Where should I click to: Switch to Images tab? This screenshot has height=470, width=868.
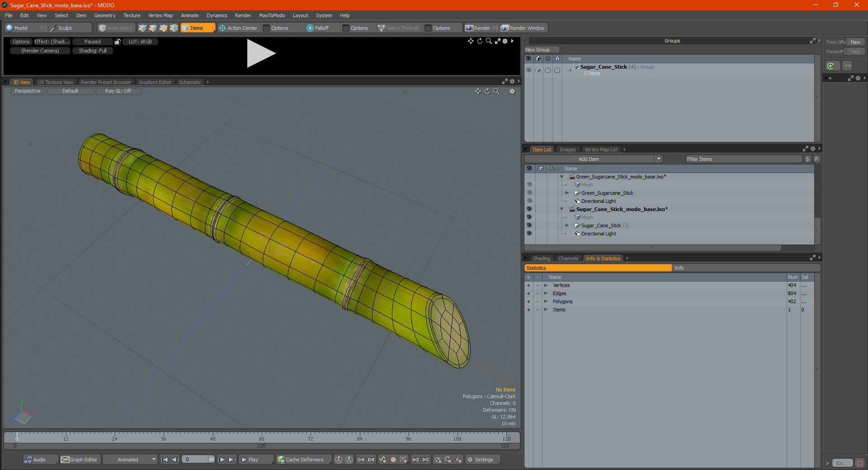tap(567, 150)
